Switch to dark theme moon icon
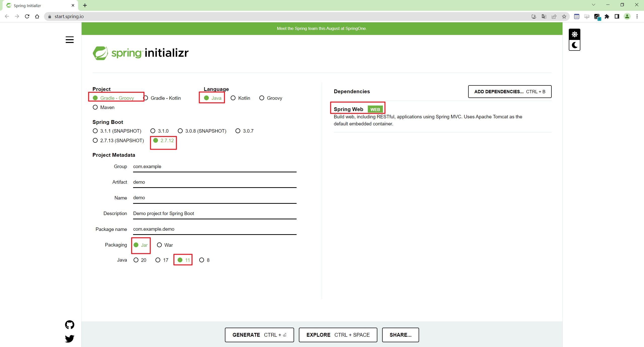Screen dimensions: 644x347 coord(575,45)
